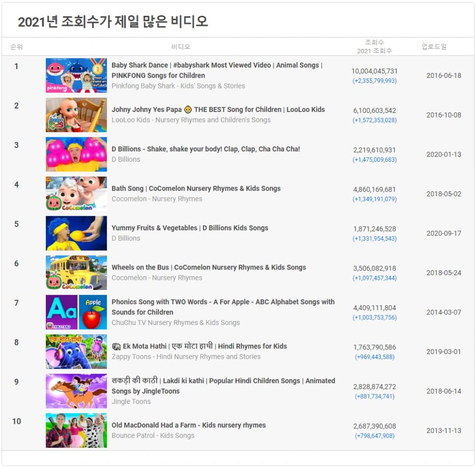Select 2021 views (+881,734,741)
The image size is (476, 468).
374,396
